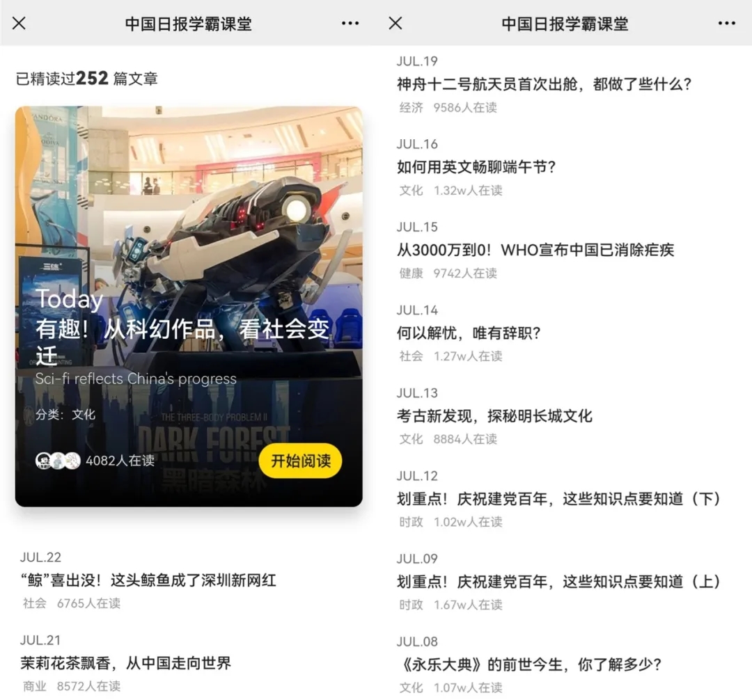Click the 社会 tag under JUL.14

tap(412, 356)
